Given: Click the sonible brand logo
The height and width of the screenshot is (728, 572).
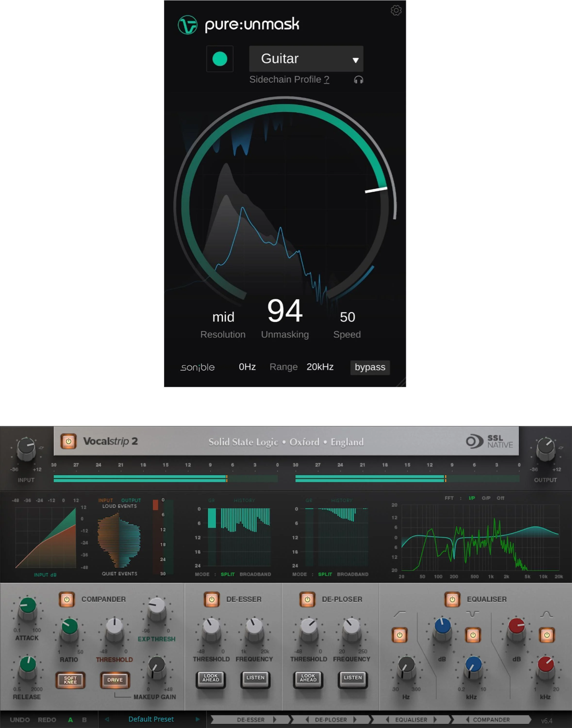Looking at the screenshot, I should tap(198, 367).
